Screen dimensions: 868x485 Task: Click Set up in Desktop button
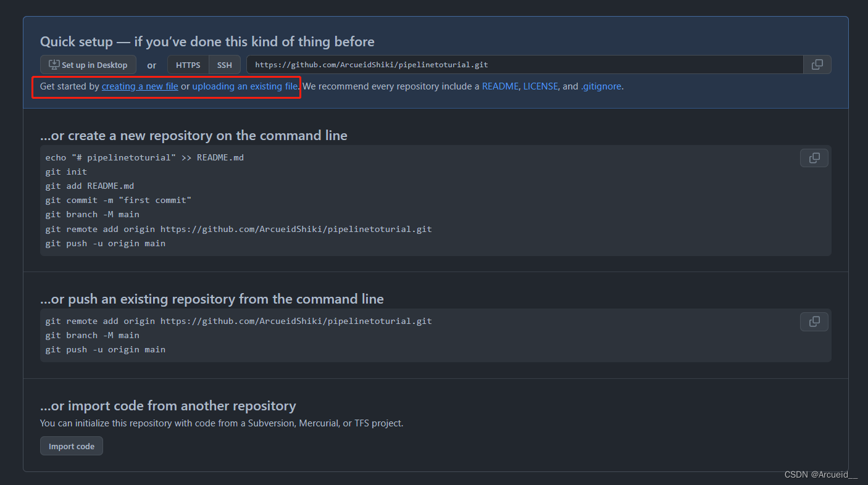(x=88, y=65)
